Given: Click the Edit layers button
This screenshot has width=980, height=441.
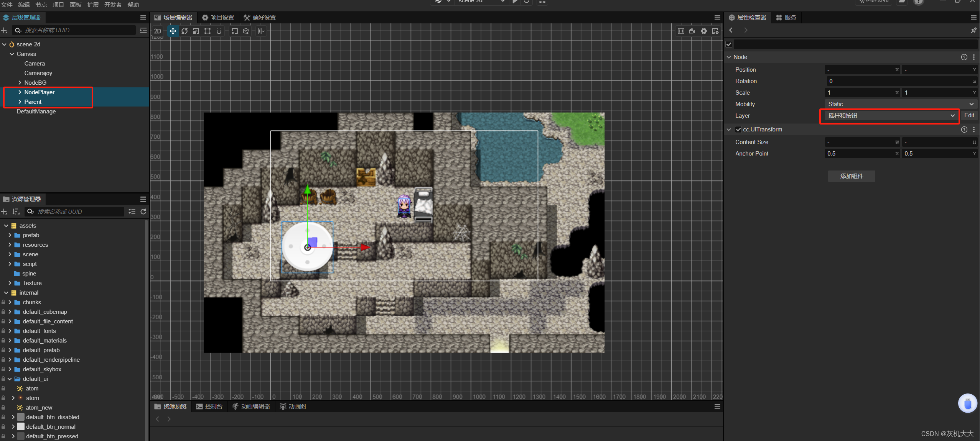Looking at the screenshot, I should point(969,115).
